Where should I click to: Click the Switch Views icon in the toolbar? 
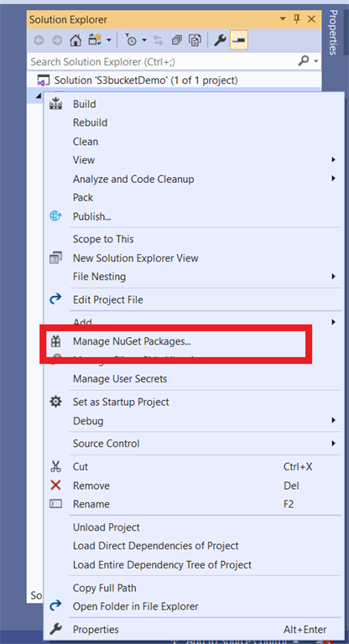click(x=95, y=40)
